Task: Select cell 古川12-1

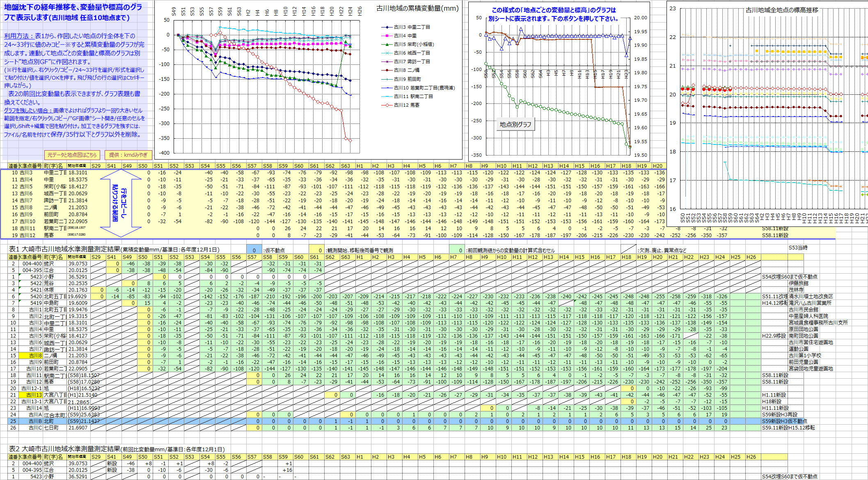Action: point(30,388)
